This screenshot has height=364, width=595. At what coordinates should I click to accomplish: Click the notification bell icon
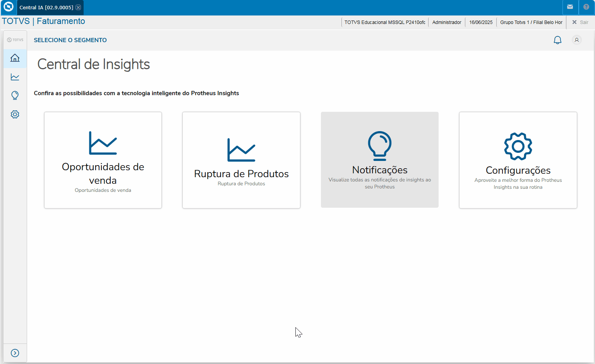(x=557, y=40)
